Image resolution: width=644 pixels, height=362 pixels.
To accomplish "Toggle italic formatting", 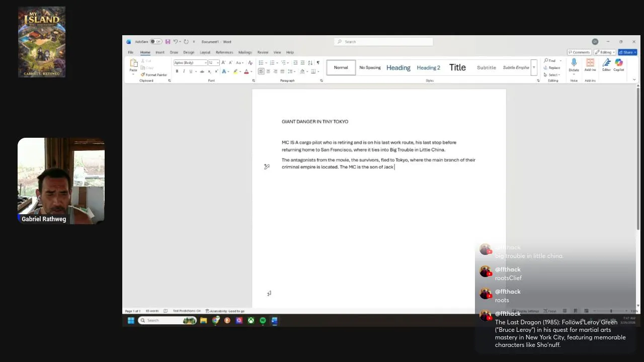I will pyautogui.click(x=184, y=71).
